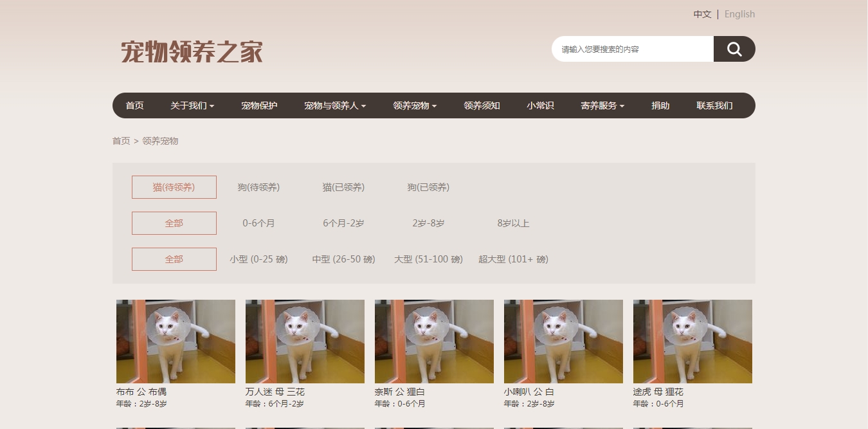
Task: Select the 狗(待领养) category filter
Action: [x=258, y=187]
